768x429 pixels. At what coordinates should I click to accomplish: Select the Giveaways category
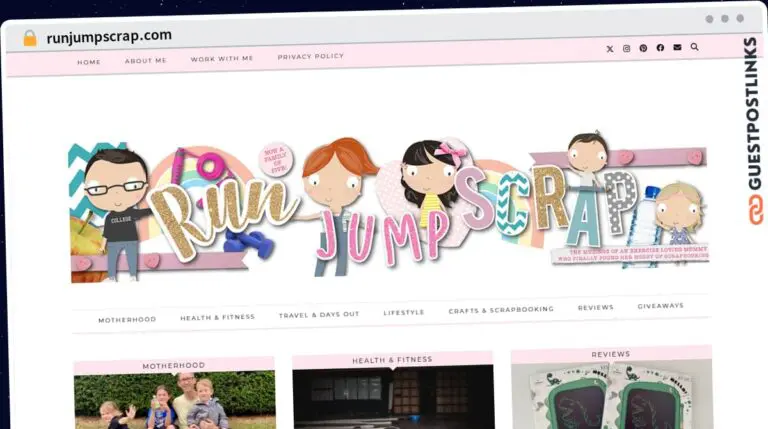[x=660, y=306]
